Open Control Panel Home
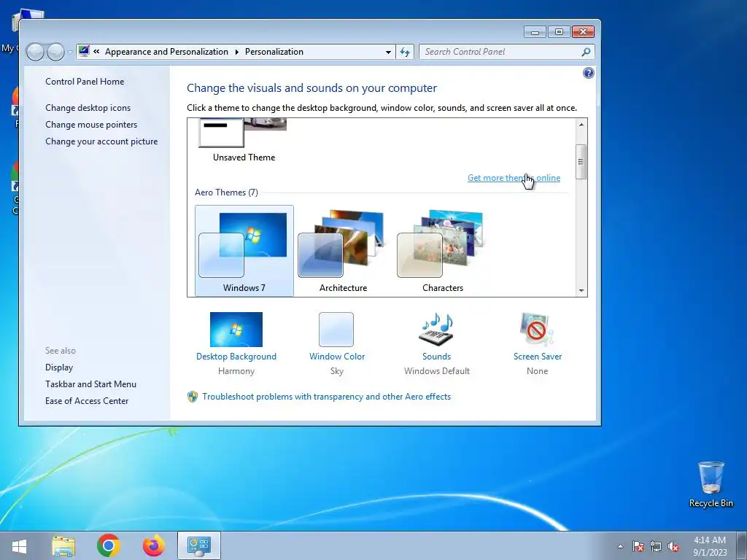The height and width of the screenshot is (560, 747). pyautogui.click(x=85, y=82)
